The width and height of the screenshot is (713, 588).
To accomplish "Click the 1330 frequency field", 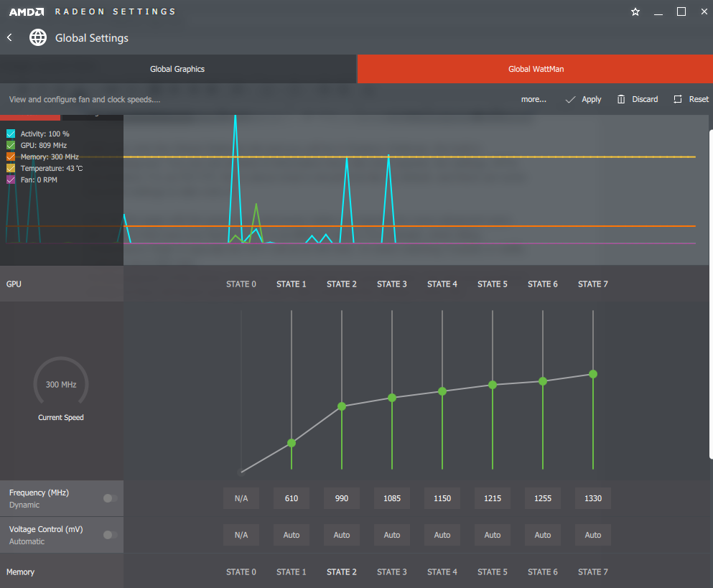I will (593, 498).
